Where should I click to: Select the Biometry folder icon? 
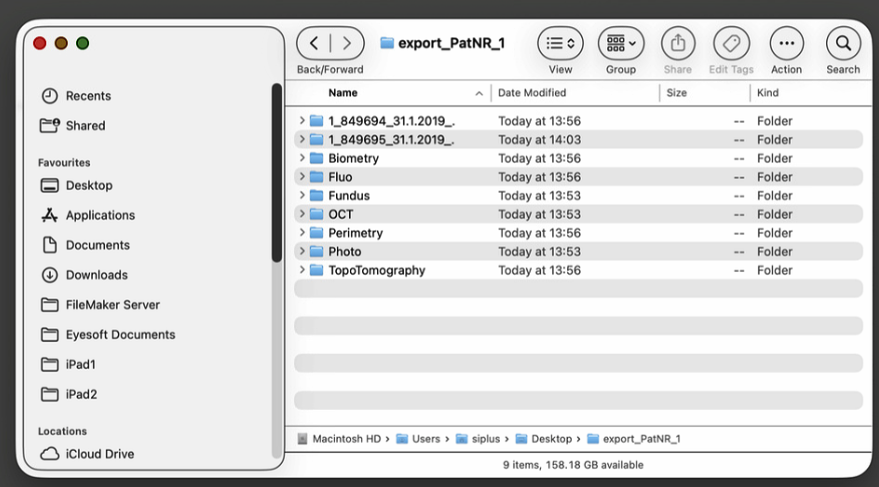point(317,158)
